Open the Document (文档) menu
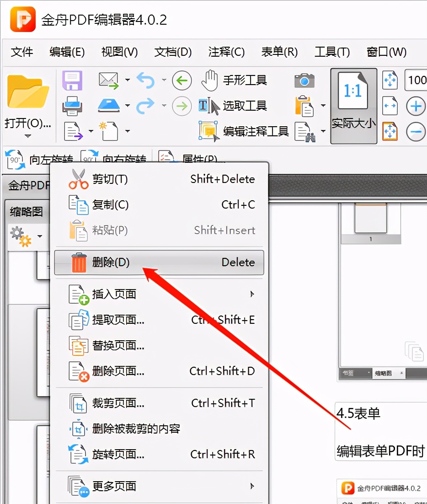The height and width of the screenshot is (504, 427). point(173,52)
